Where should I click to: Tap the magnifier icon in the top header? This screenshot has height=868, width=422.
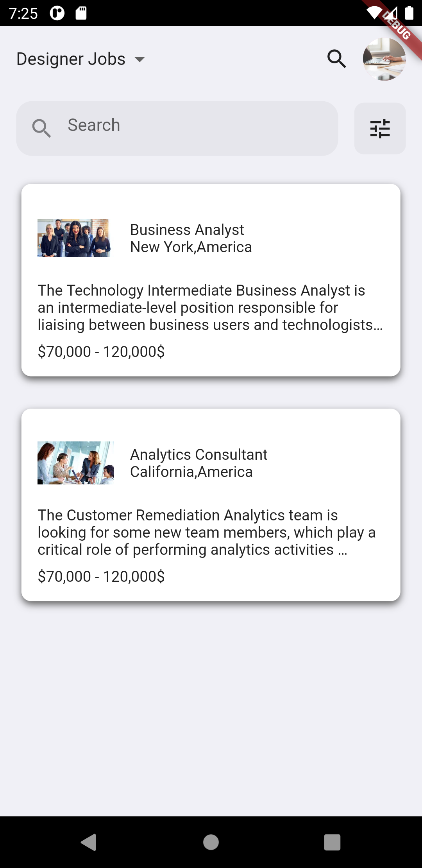click(x=336, y=59)
